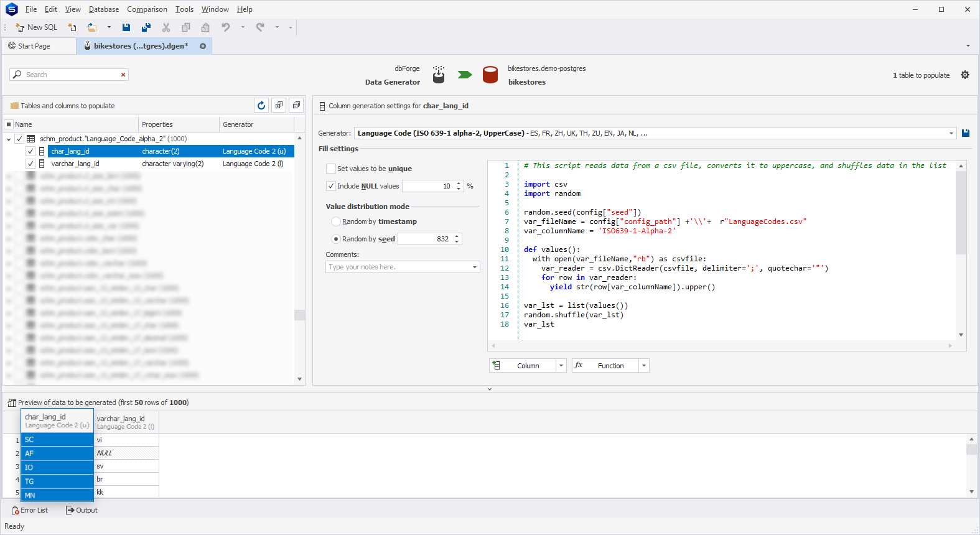Image resolution: width=980 pixels, height=535 pixels.
Task: Click the Properties column header
Action: pos(179,124)
